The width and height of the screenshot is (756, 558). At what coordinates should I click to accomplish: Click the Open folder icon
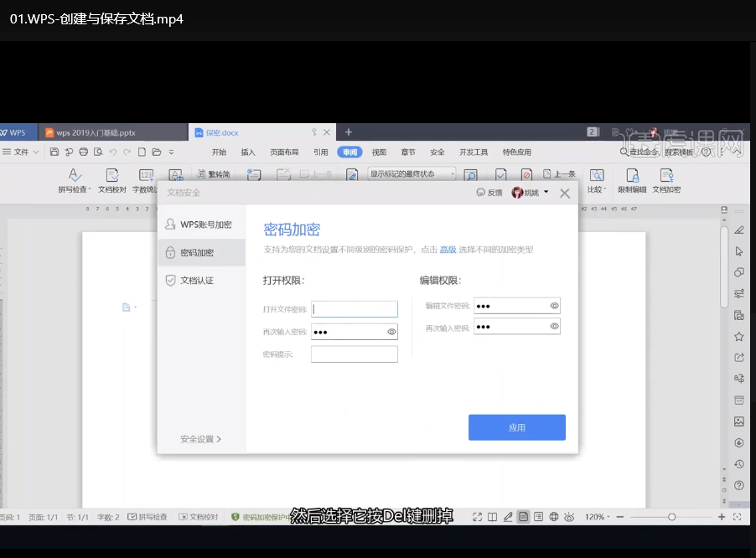point(157,152)
